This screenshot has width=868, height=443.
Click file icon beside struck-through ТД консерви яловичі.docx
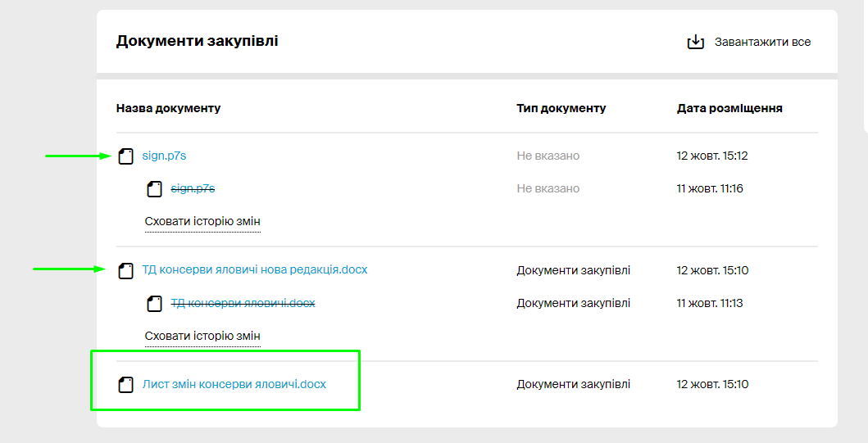(x=154, y=304)
